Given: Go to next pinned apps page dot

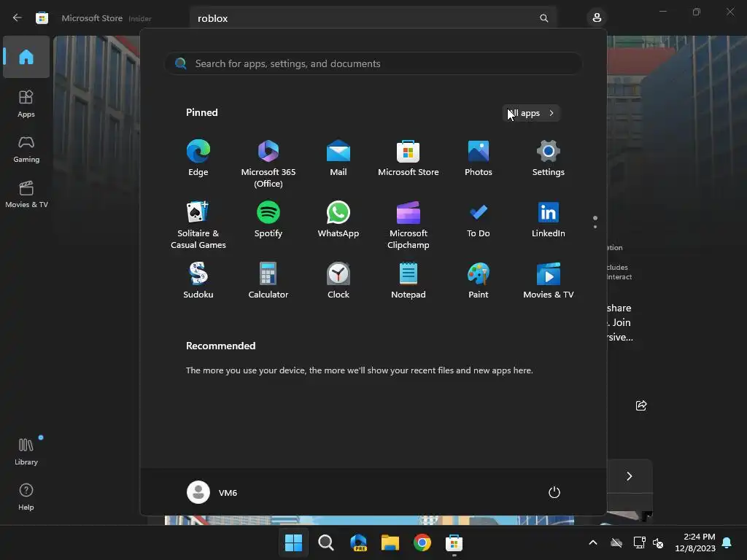Looking at the screenshot, I should coord(595,227).
